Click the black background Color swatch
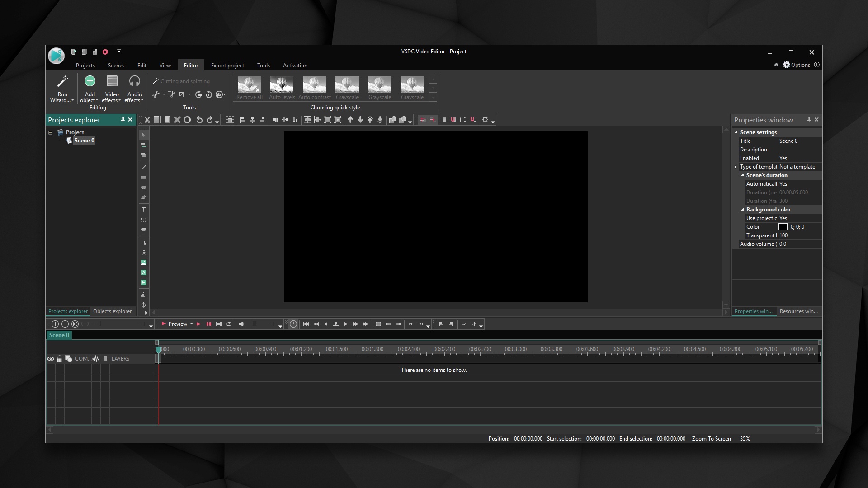 click(783, 227)
